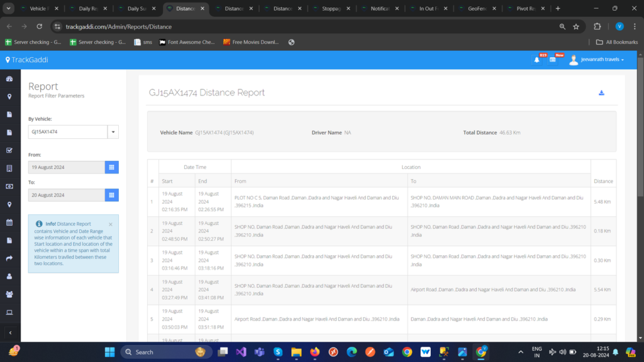Switch to the GeoFence browser tab
This screenshot has width=644, height=362.
click(477, 8)
